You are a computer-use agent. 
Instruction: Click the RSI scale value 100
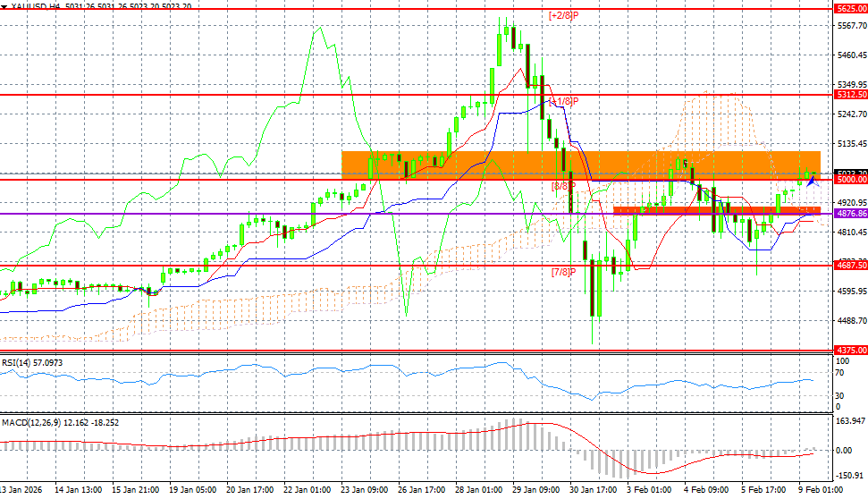[x=842, y=361]
